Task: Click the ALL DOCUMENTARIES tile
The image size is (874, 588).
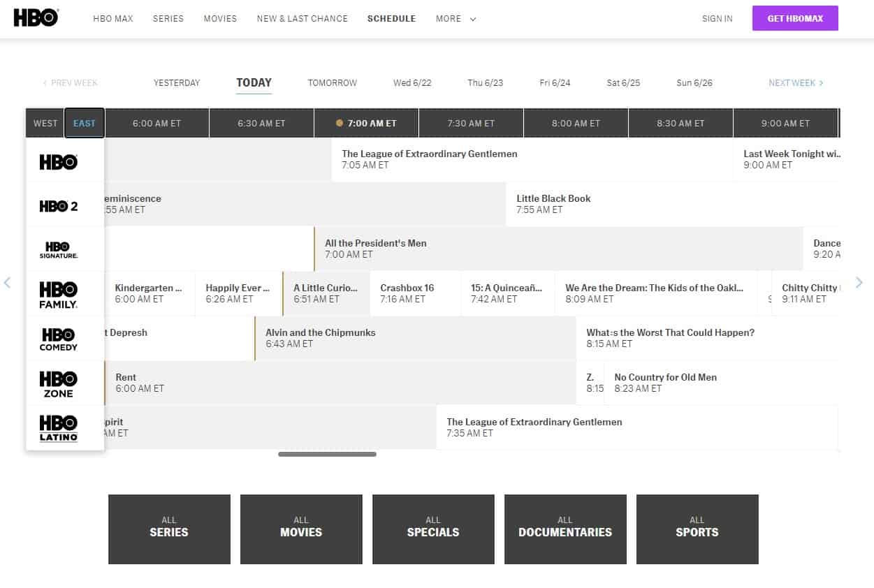Action: click(565, 529)
